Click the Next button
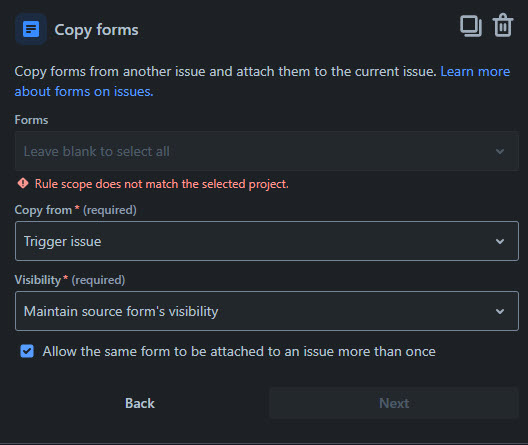Screen dimensions: 528x445 (x=394, y=403)
